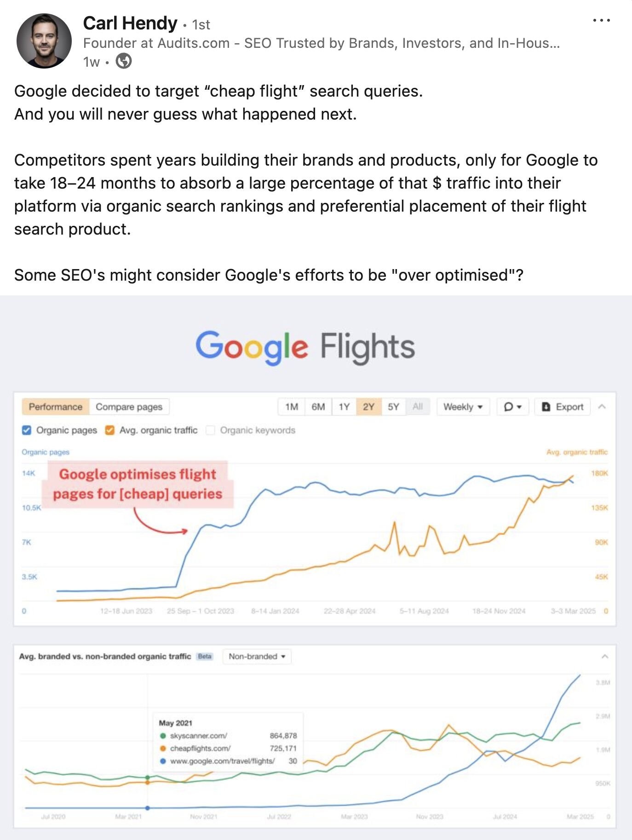Click the May 2021 marker on the chart
The height and width of the screenshot is (840, 632).
click(148, 779)
